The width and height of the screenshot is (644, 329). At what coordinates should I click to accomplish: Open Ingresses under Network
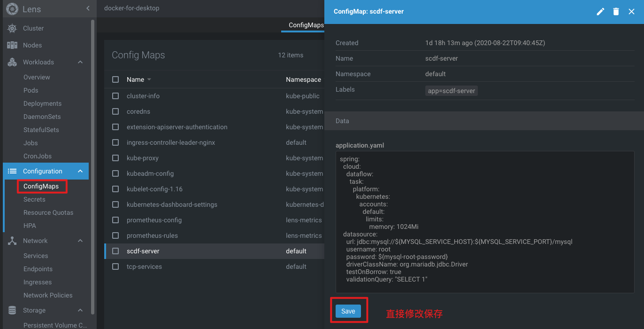click(x=38, y=282)
